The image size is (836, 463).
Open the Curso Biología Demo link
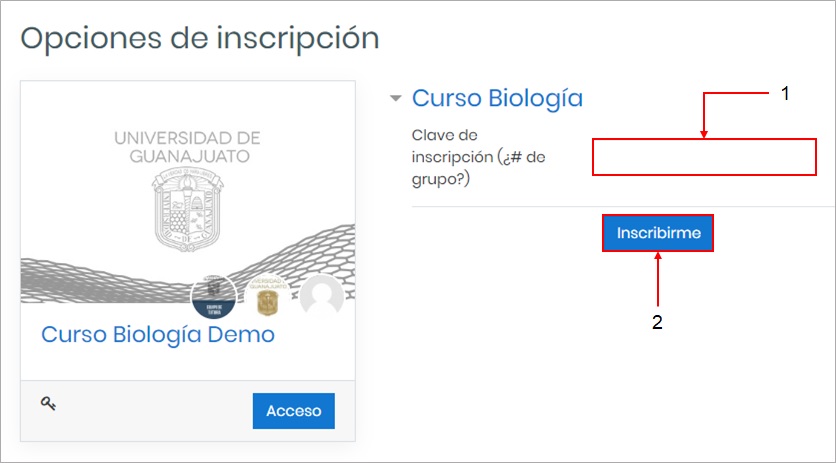coord(158,335)
